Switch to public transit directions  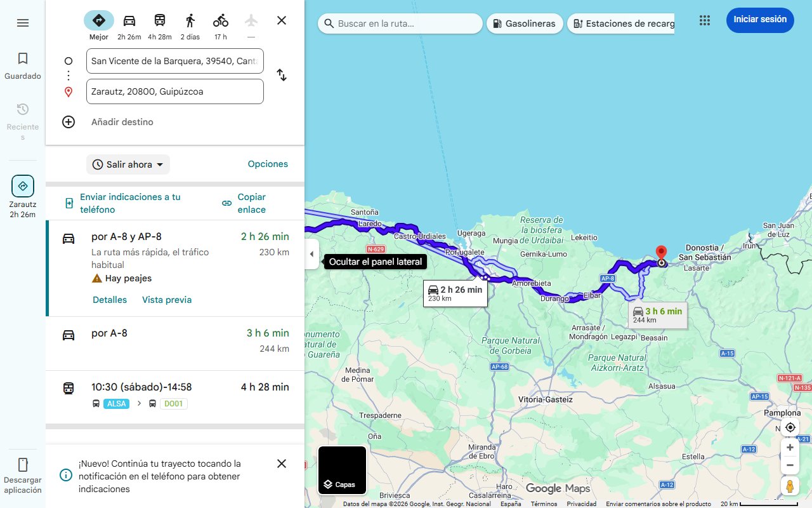pos(159,20)
